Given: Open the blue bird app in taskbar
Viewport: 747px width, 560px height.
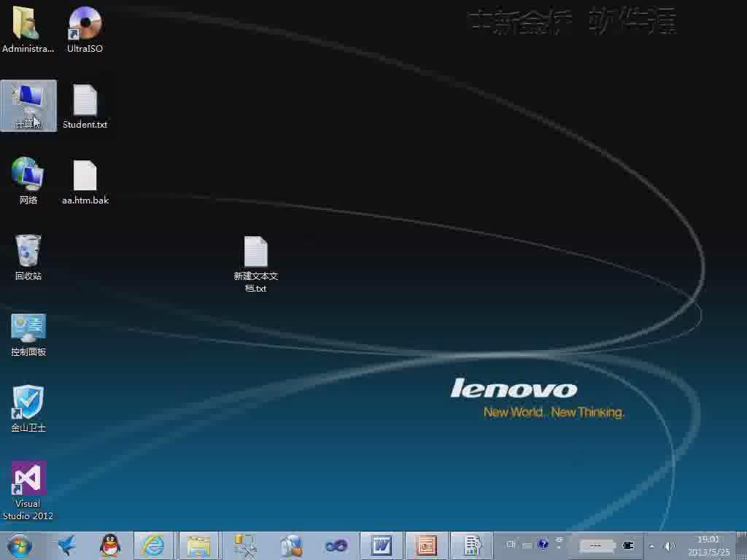Looking at the screenshot, I should tap(67, 545).
